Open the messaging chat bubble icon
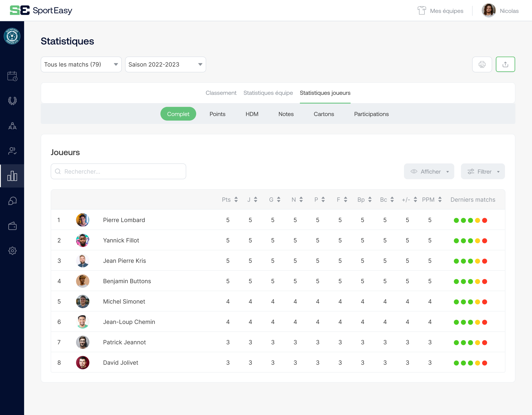This screenshot has width=532, height=415. pos(12,201)
